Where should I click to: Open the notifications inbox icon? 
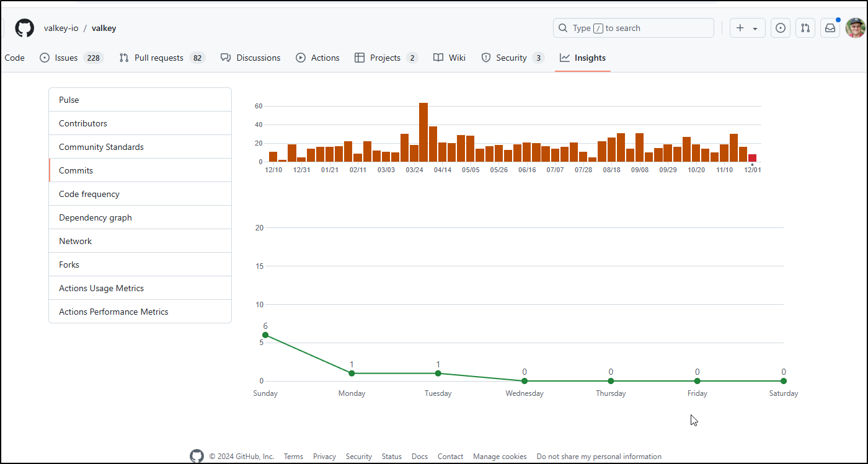830,28
